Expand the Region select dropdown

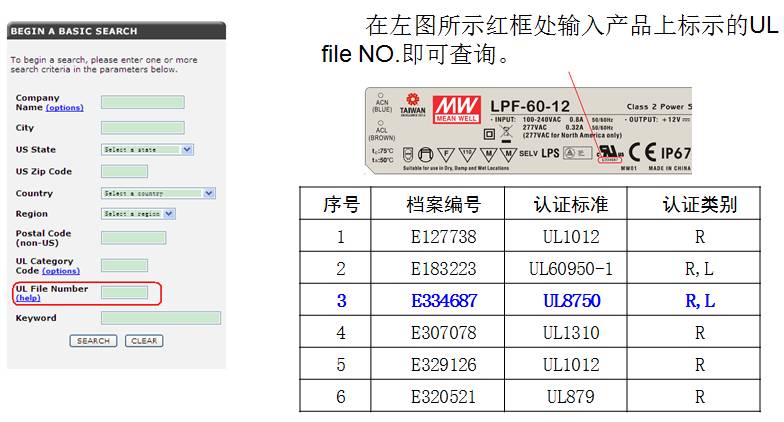click(x=138, y=214)
